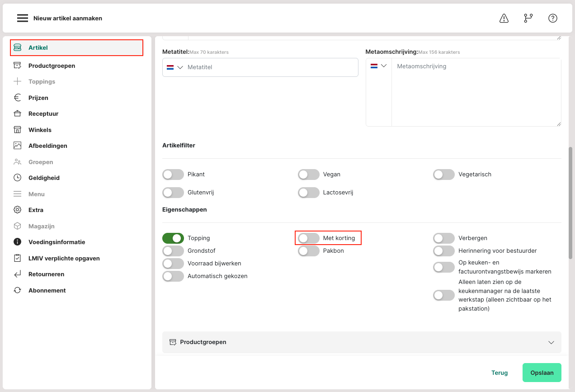The height and width of the screenshot is (392, 575).
Task: Click the Magazijn box icon
Action: coord(18,226)
